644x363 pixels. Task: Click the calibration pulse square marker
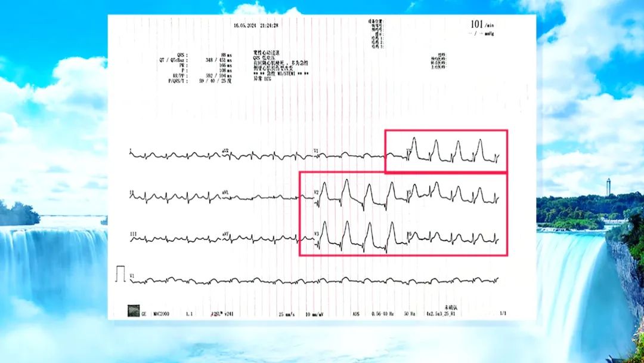[121, 273]
